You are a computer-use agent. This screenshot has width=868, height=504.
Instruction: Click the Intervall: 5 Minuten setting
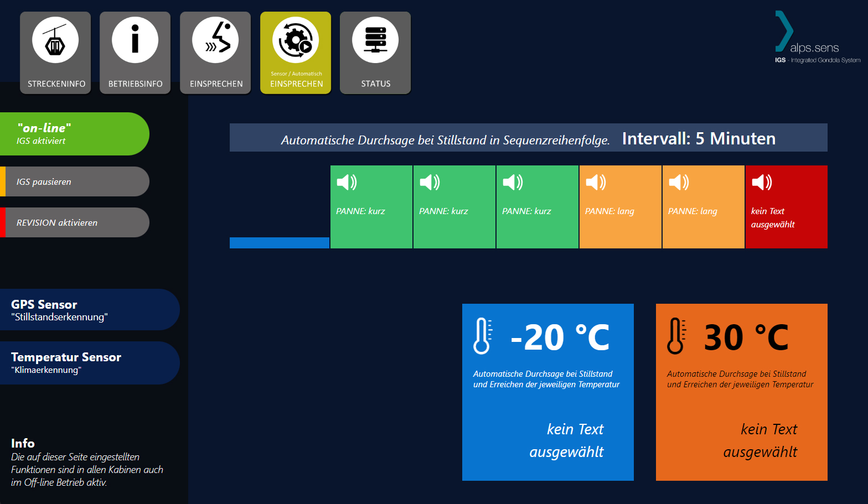tap(698, 138)
